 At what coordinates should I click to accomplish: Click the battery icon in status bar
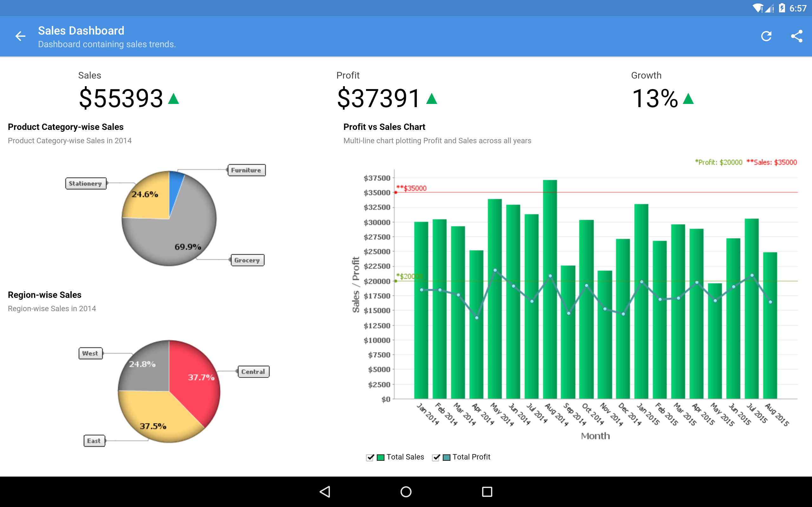click(783, 7)
